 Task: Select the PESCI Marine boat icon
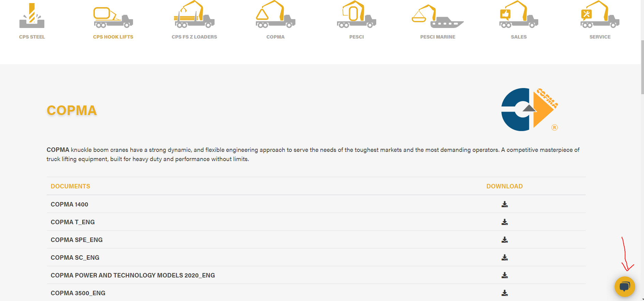(438, 16)
